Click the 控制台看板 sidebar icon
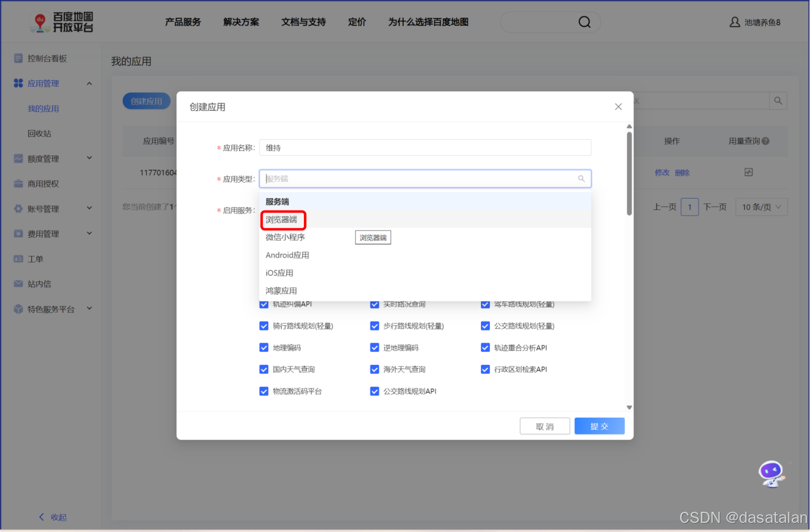810x532 pixels. point(18,58)
